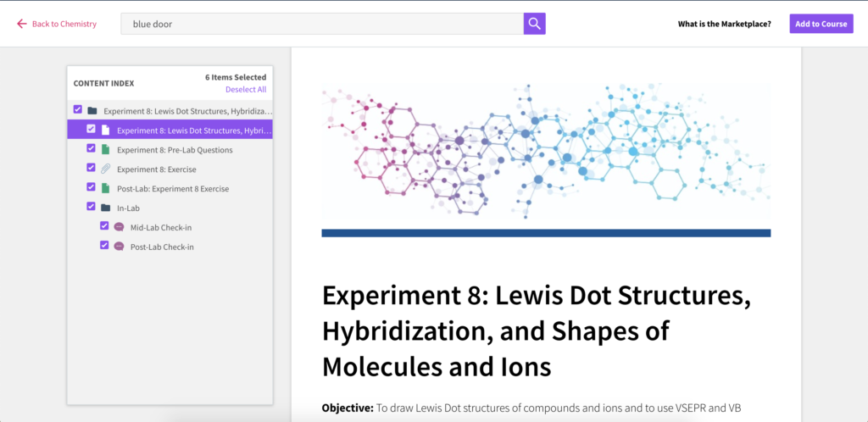Open What is the Marketplace? link
The height and width of the screenshot is (422, 868).
[x=724, y=24]
